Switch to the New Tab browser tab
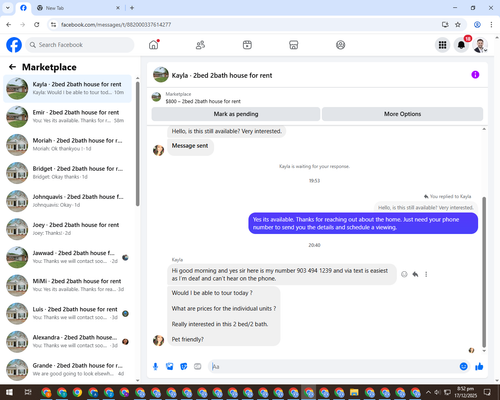This screenshot has height=400, width=500. (x=78, y=8)
